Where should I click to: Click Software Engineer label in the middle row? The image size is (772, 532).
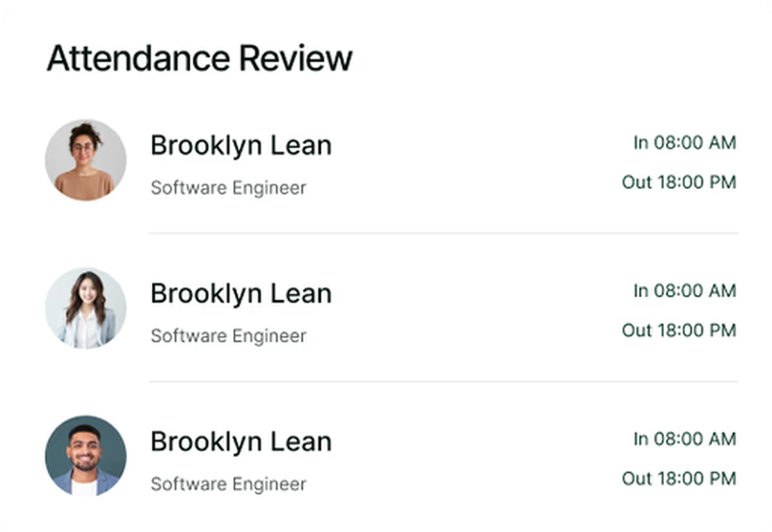click(228, 336)
